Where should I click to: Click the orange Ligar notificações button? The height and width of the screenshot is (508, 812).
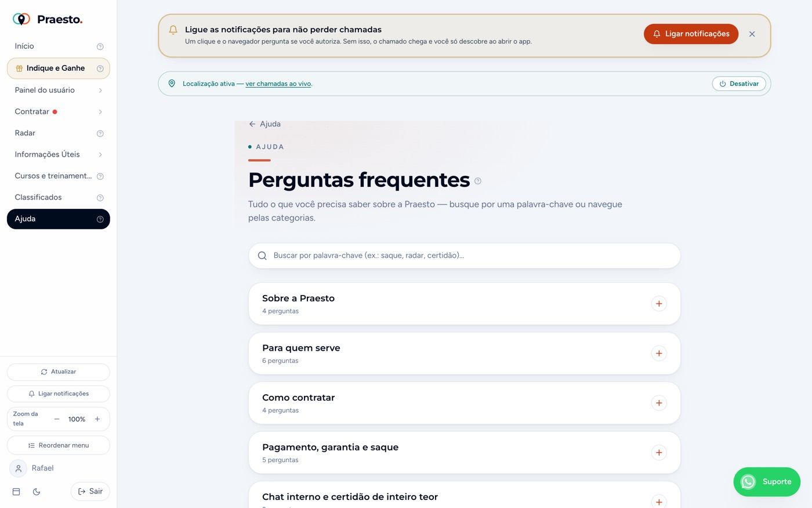point(691,34)
